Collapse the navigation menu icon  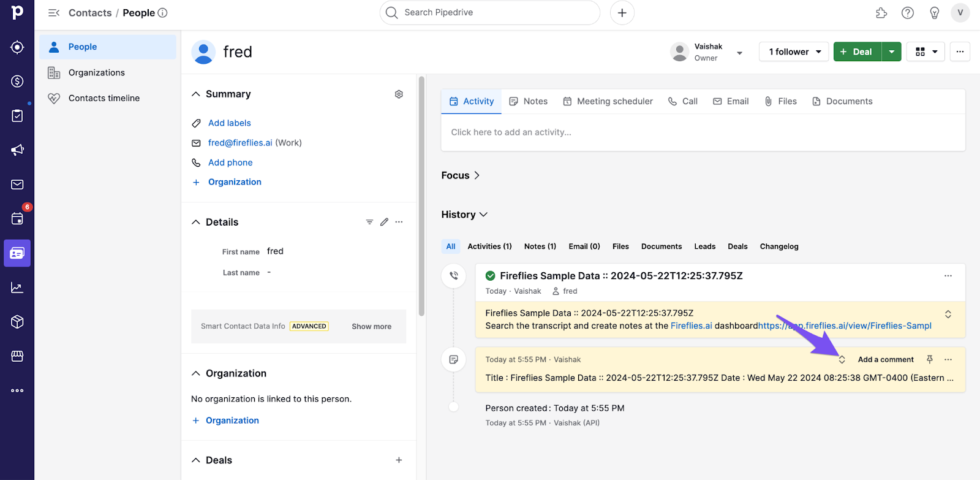[x=54, y=13]
